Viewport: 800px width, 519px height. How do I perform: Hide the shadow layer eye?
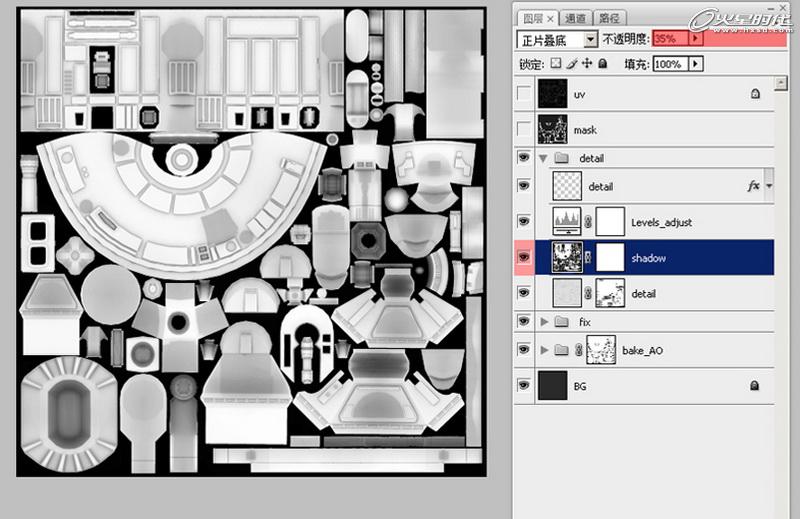(523, 257)
